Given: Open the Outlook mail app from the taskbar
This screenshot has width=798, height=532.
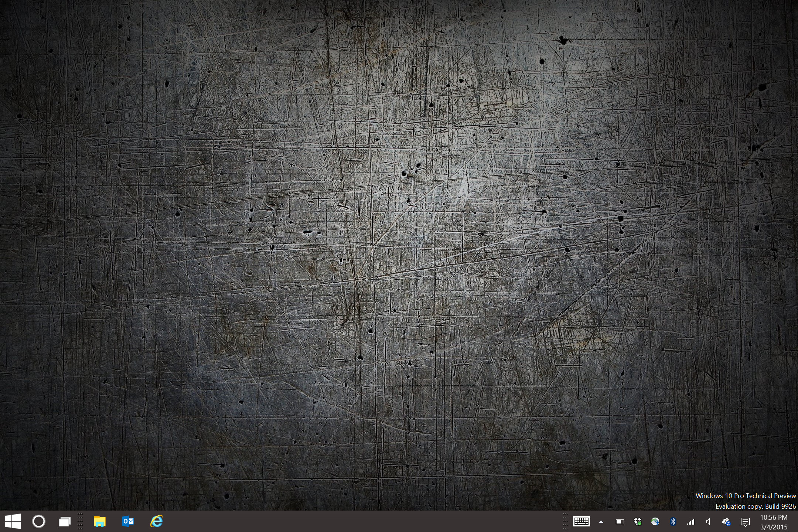Looking at the screenshot, I should pos(128,521).
